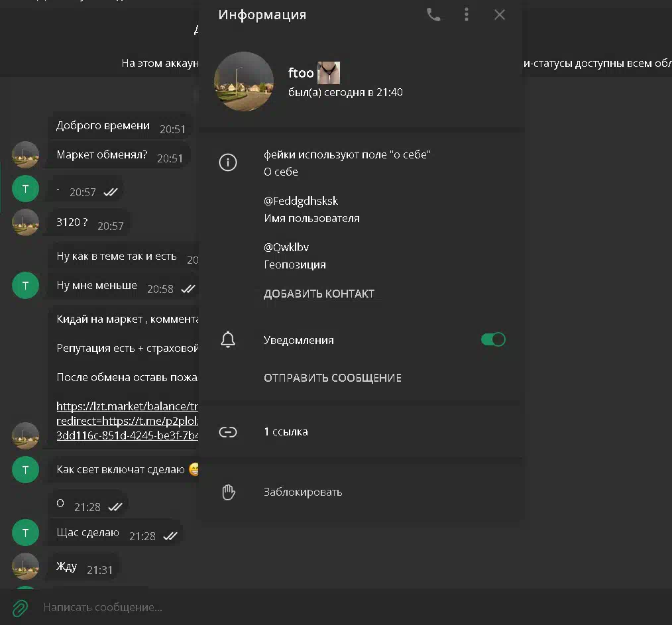Toggle the Уведомления switch off
672x625 pixels.
pyautogui.click(x=493, y=339)
